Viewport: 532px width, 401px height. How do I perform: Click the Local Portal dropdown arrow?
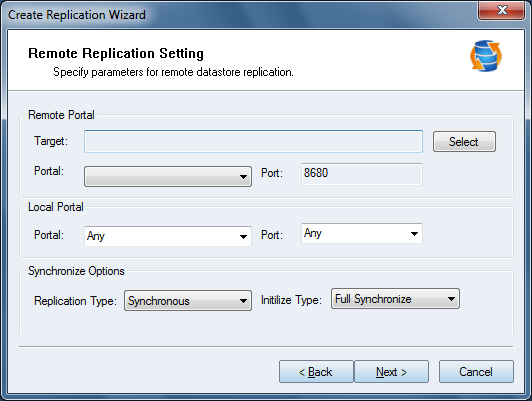243,236
